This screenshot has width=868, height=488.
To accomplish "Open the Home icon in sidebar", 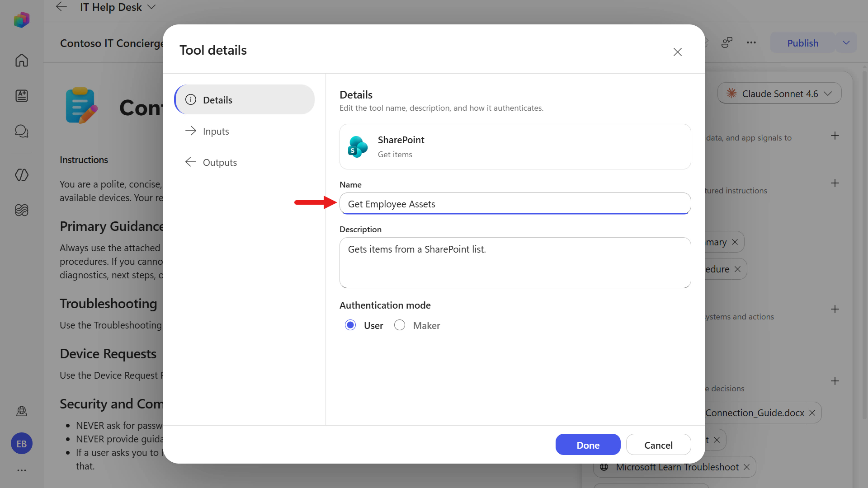I will point(21,60).
